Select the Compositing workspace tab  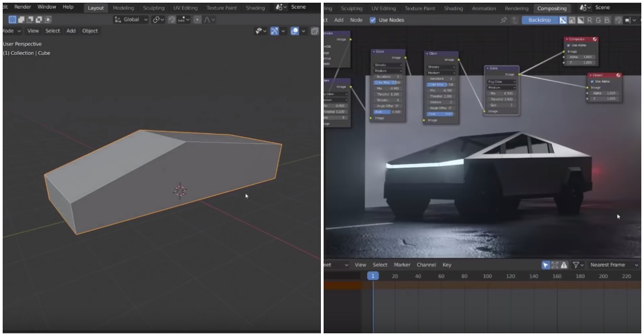[x=552, y=9]
